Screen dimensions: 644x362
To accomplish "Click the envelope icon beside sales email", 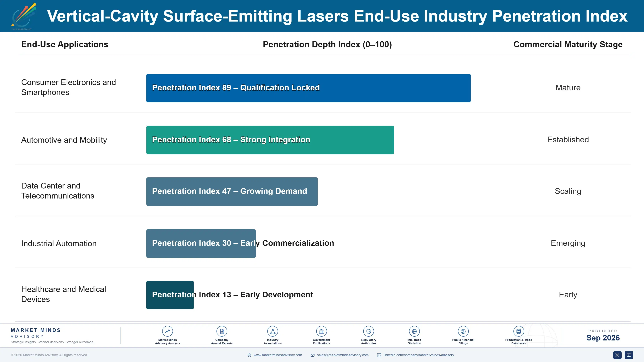I will (x=313, y=355).
